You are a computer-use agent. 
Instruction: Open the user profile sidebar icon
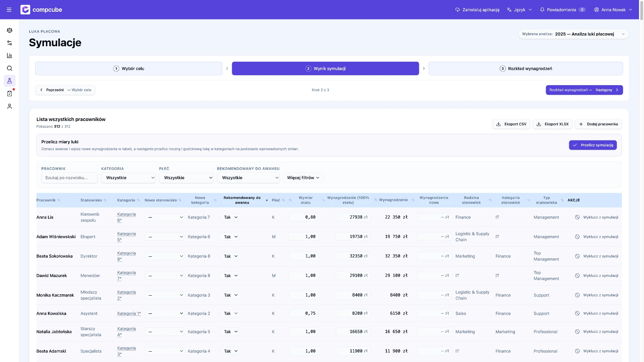coord(9,106)
